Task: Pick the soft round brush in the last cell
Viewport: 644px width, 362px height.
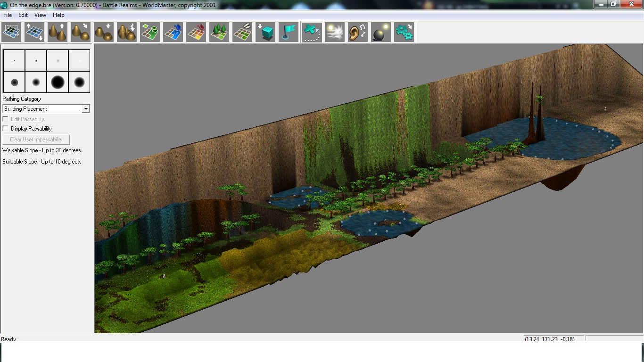Action: pos(79,82)
